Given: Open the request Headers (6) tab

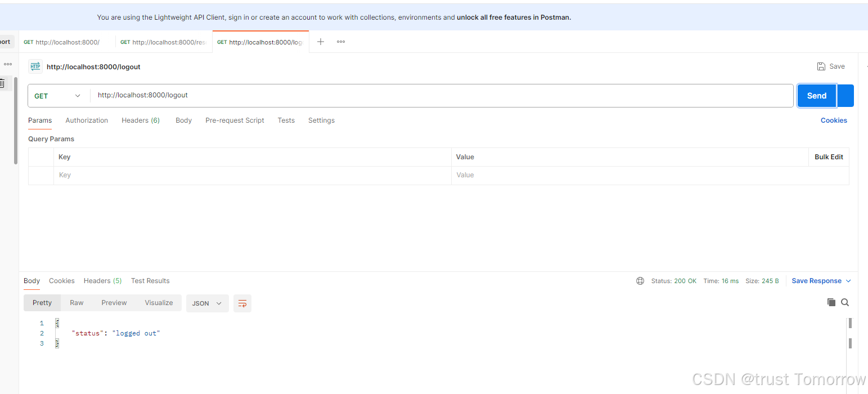Looking at the screenshot, I should click(141, 120).
